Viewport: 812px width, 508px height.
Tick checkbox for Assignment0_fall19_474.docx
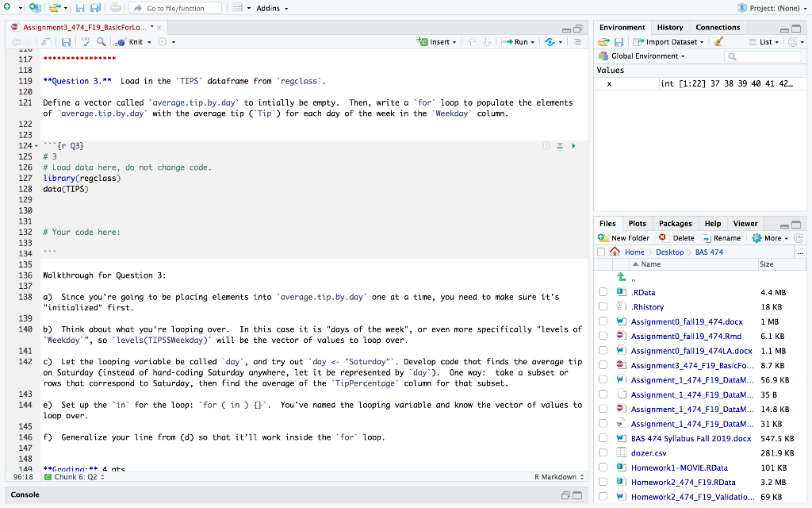603,321
